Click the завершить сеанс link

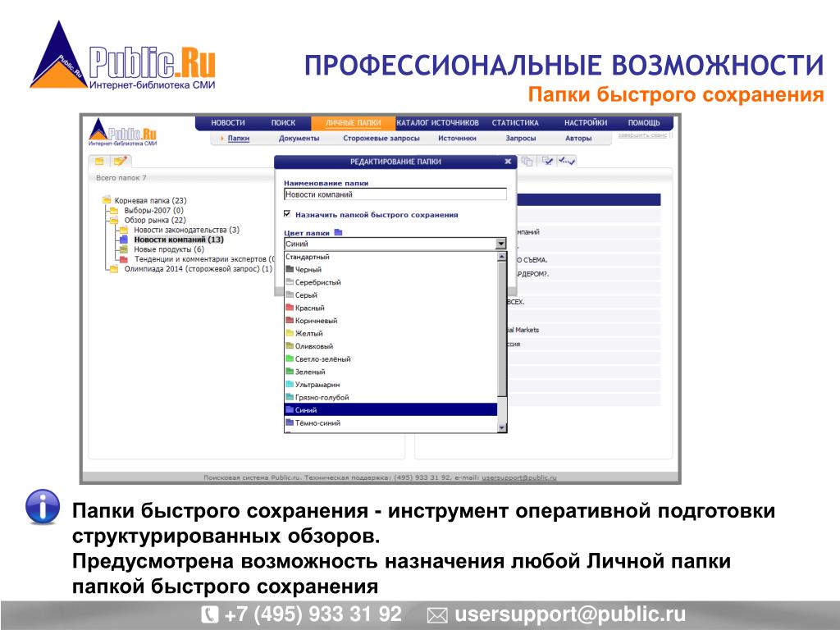pyautogui.click(x=642, y=135)
